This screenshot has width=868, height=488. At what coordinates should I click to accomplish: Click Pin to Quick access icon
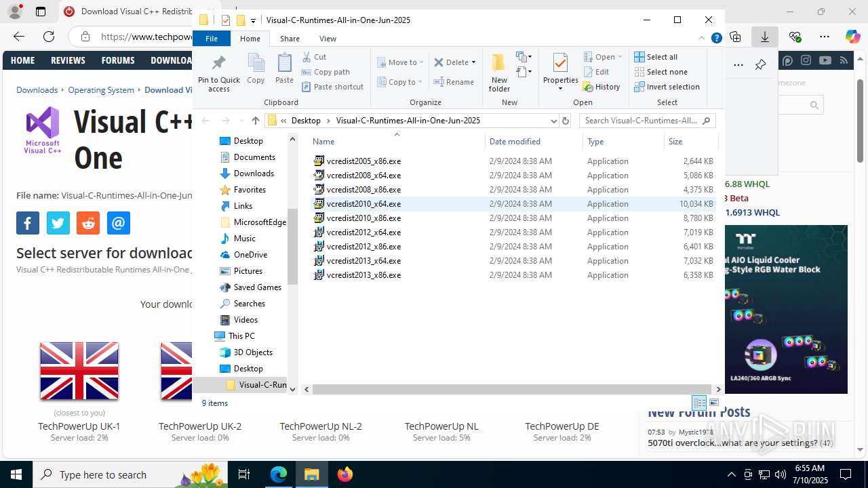[x=218, y=73]
